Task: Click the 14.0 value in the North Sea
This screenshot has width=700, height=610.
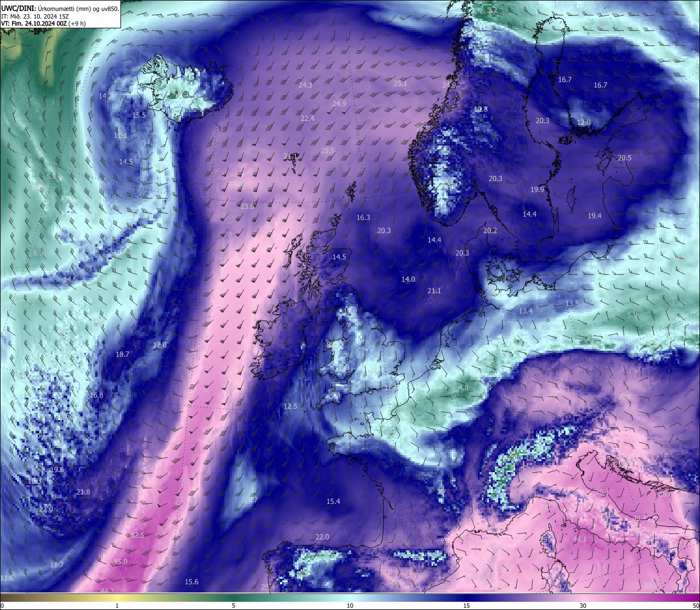Action: pyautogui.click(x=408, y=280)
